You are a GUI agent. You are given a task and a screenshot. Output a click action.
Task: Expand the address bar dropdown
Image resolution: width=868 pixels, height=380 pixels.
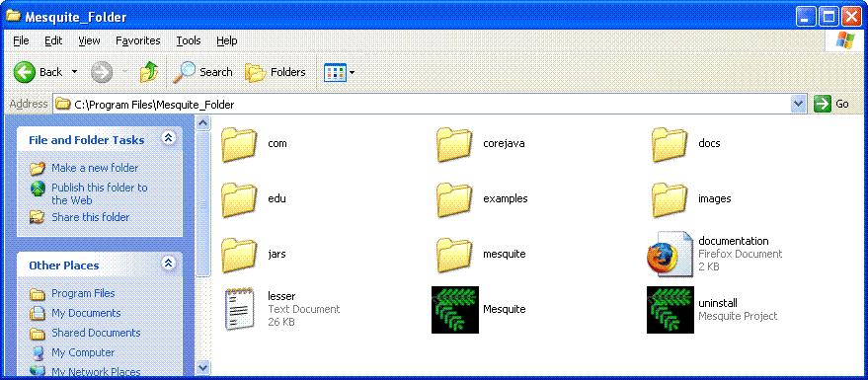click(x=798, y=104)
